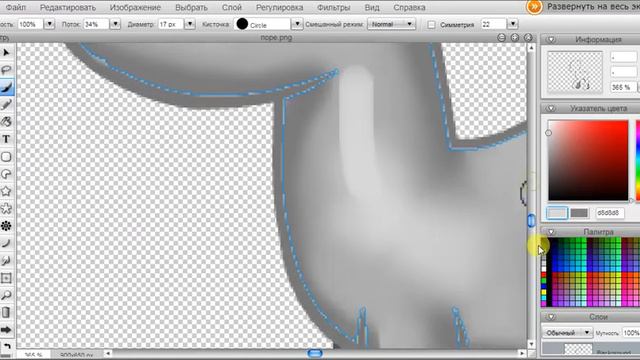Click the minus button of nope.png window
Viewport: 640px width, 360px height.
click(502, 38)
